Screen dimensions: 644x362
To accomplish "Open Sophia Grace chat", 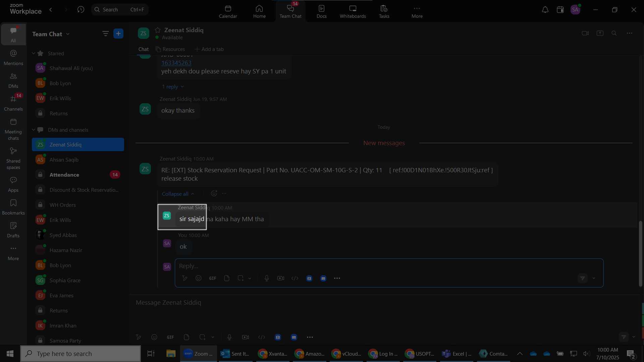I will (78, 280).
